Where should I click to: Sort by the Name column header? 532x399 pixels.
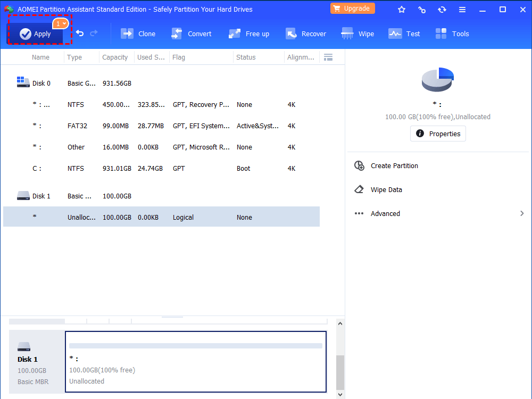pyautogui.click(x=40, y=57)
